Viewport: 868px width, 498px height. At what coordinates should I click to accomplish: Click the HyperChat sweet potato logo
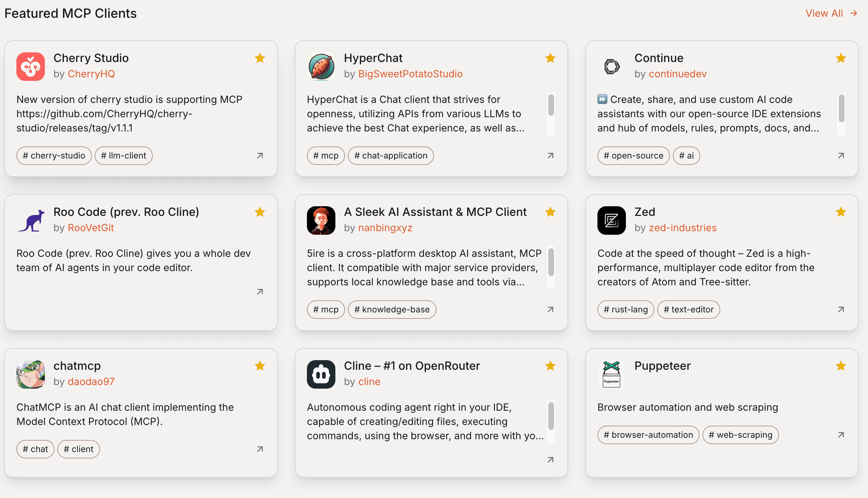321,67
